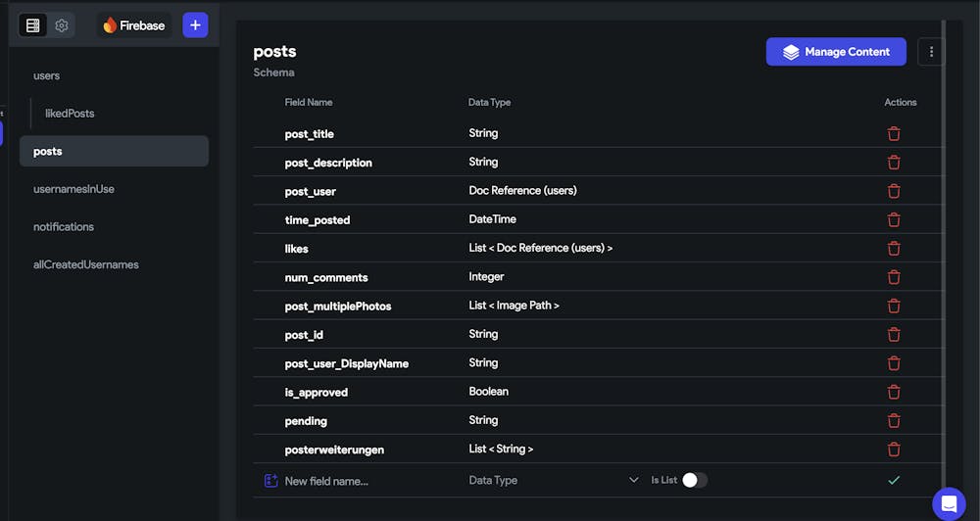This screenshot has width=980, height=521.
Task: Toggle the Is List switch
Action: click(695, 480)
